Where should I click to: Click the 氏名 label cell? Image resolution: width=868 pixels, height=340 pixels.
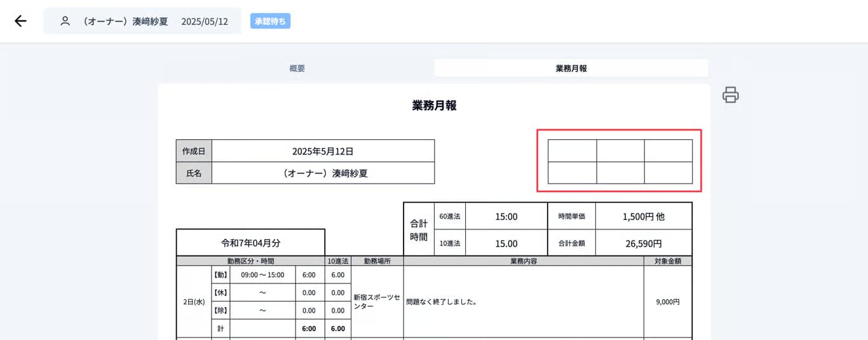194,173
